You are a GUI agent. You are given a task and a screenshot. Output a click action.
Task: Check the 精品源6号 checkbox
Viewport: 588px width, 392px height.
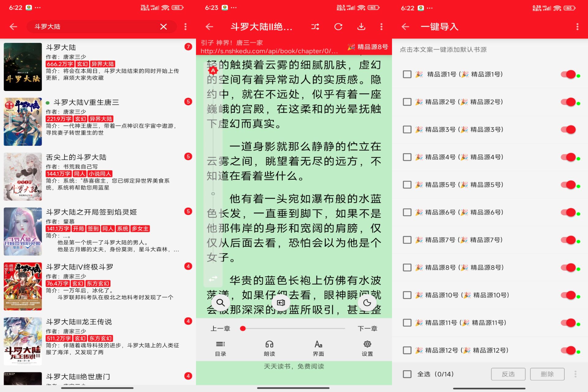pyautogui.click(x=407, y=212)
